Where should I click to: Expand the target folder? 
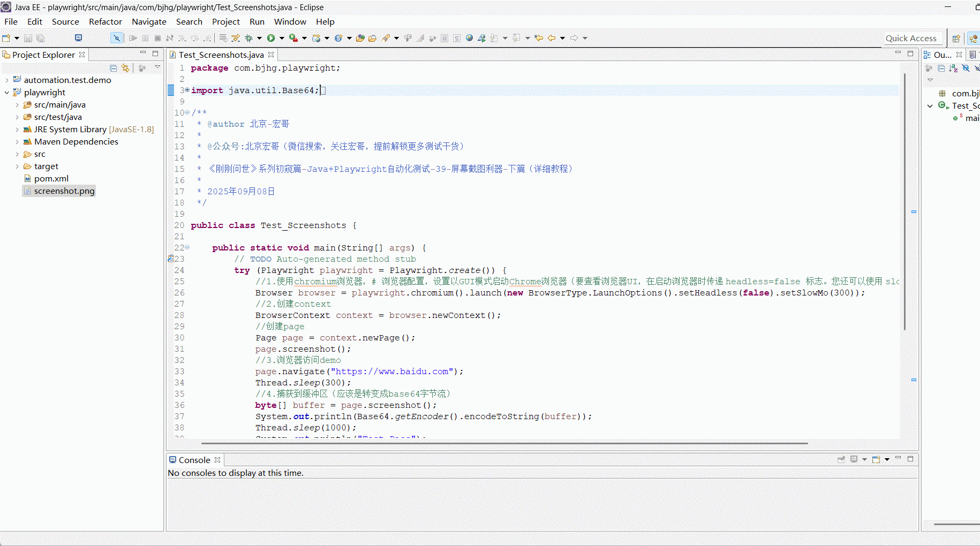click(x=17, y=166)
